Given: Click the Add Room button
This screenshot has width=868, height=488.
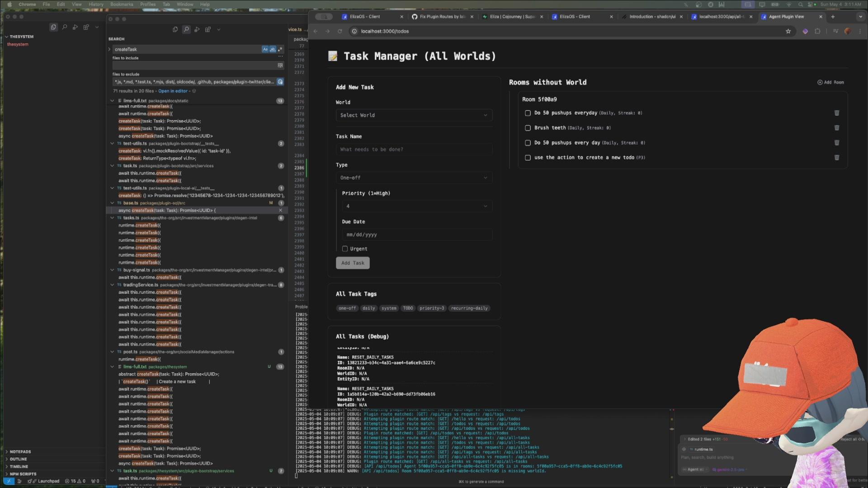Looking at the screenshot, I should pyautogui.click(x=830, y=82).
